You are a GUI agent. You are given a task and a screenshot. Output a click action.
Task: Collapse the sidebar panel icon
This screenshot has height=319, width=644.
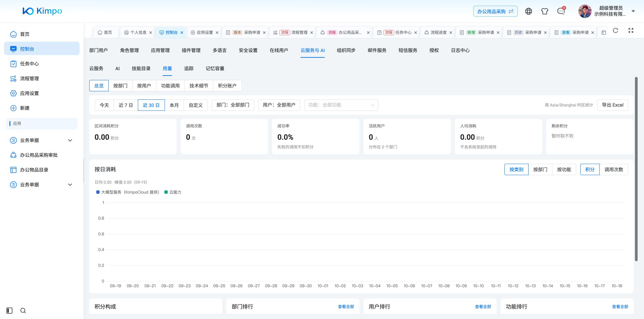(x=9, y=311)
